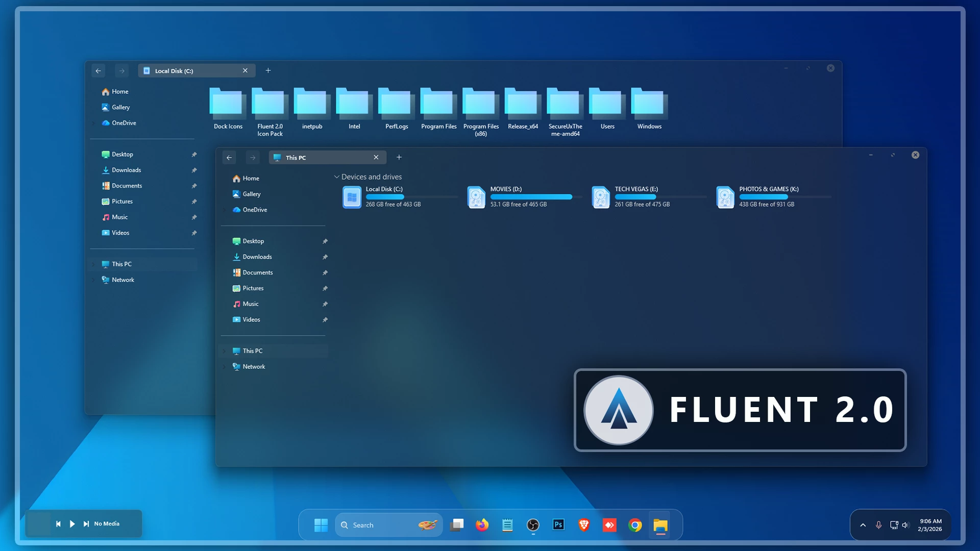Open Home in the Local Disk window
Image resolution: width=980 pixels, height=551 pixels.
click(x=115, y=92)
